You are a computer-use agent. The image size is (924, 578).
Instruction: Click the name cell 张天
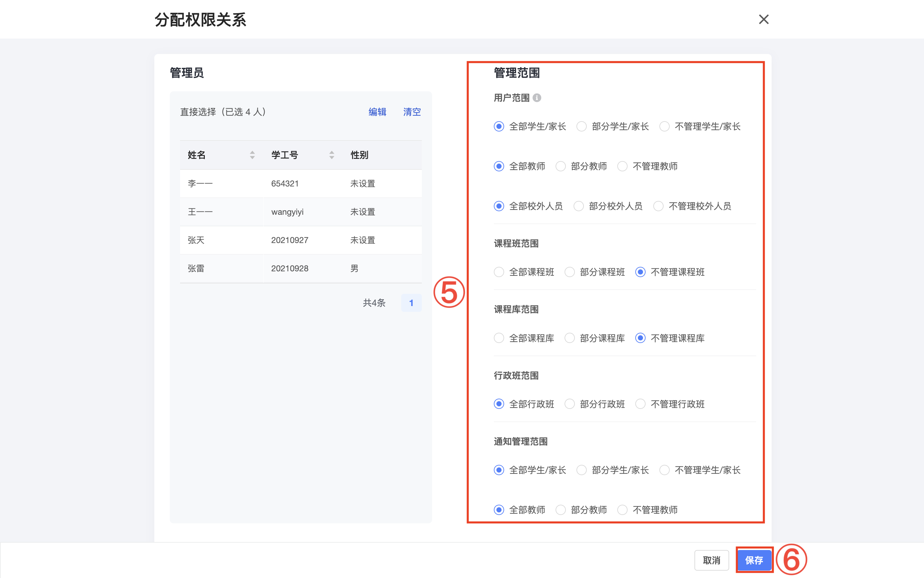(196, 240)
